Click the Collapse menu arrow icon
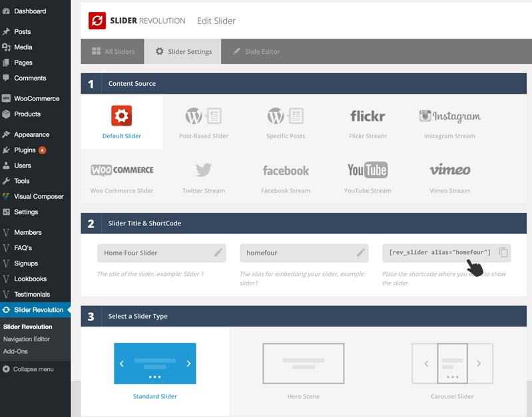Viewport: 532px width, 417px height. tap(6, 369)
